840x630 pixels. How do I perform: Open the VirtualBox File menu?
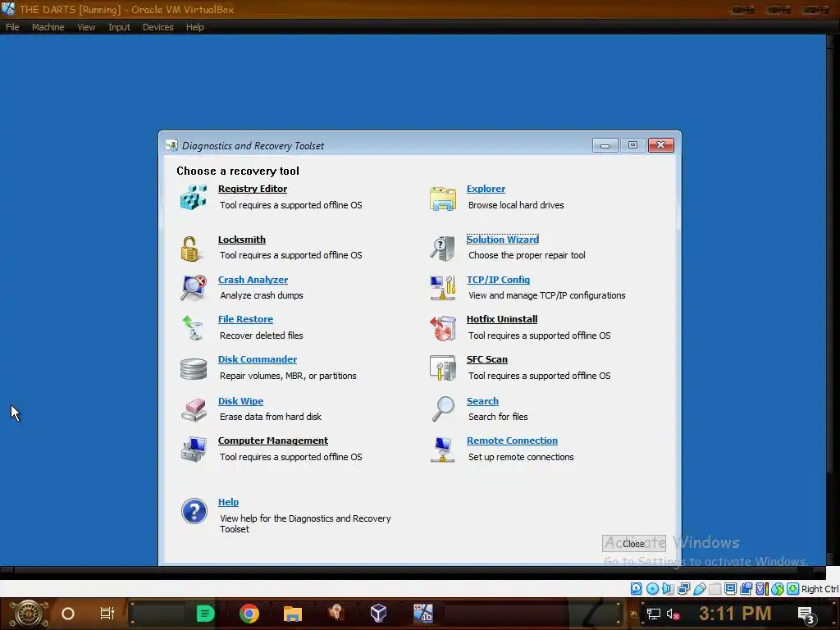pos(12,27)
